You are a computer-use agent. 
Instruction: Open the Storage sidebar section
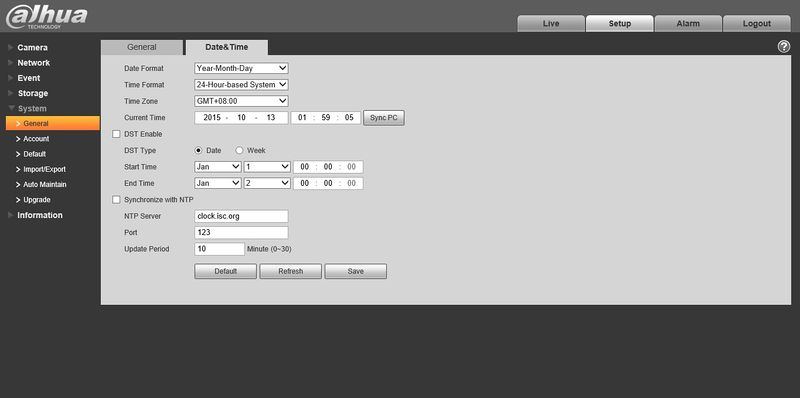[x=33, y=93]
